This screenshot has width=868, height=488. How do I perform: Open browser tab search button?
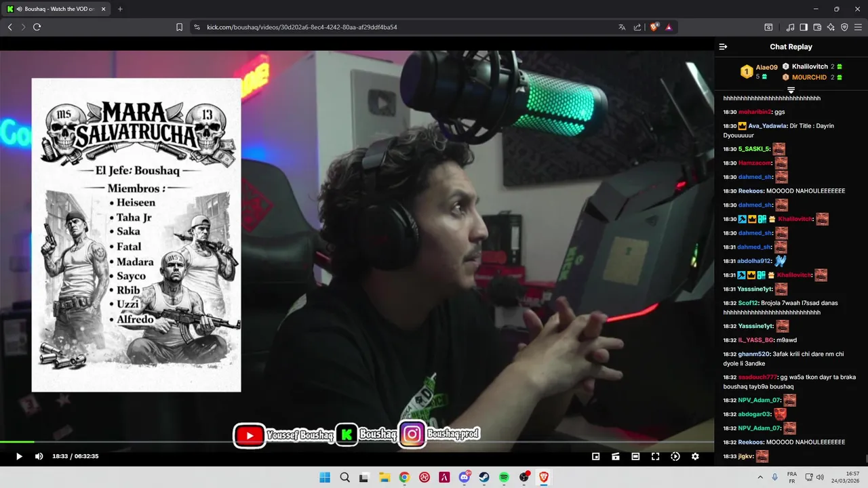[x=768, y=27]
